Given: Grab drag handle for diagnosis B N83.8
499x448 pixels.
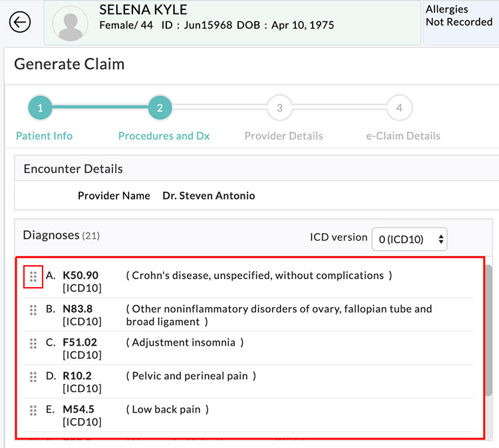Looking at the screenshot, I should pyautogui.click(x=33, y=310).
